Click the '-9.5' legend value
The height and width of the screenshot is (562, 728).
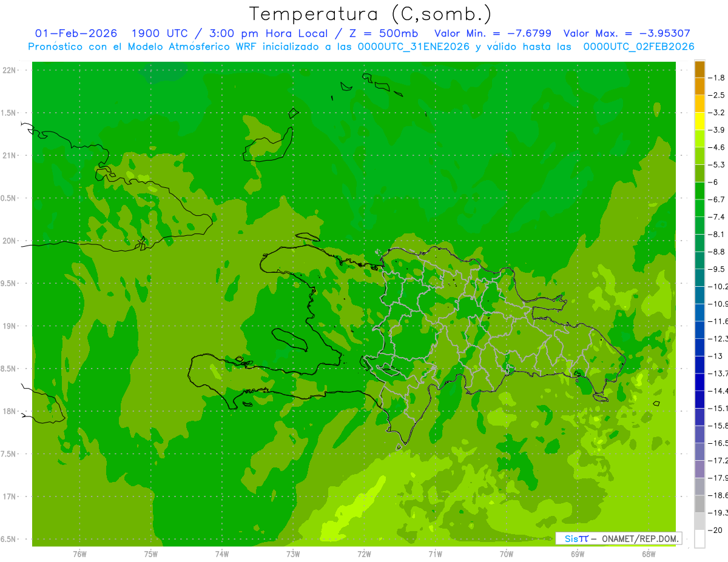(x=716, y=269)
